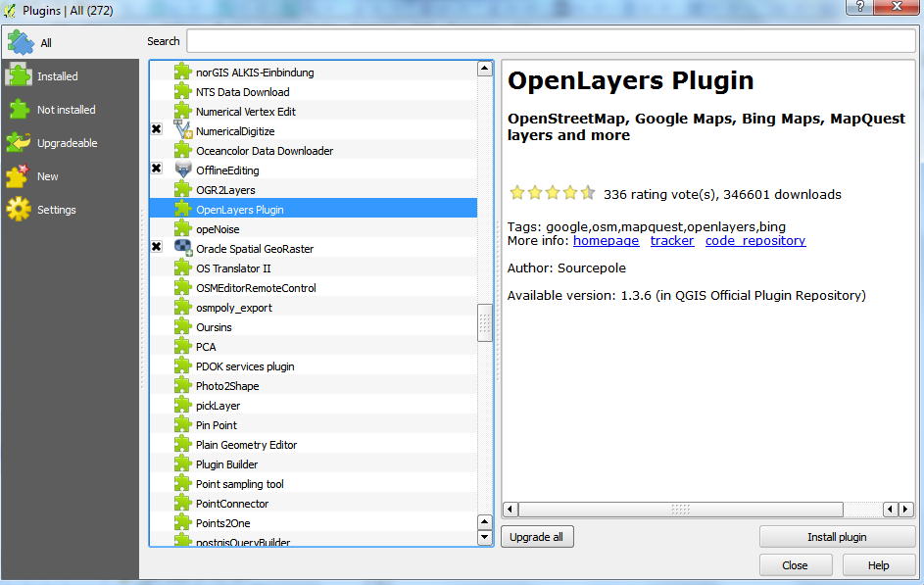Select pickLayer in the plugin list
Image resolution: width=924 pixels, height=585 pixels.
pyautogui.click(x=314, y=406)
